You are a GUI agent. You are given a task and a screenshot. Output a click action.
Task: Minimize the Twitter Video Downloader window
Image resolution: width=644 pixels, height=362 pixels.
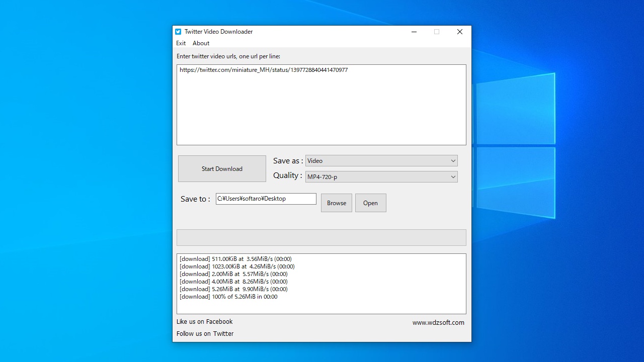[x=414, y=32]
